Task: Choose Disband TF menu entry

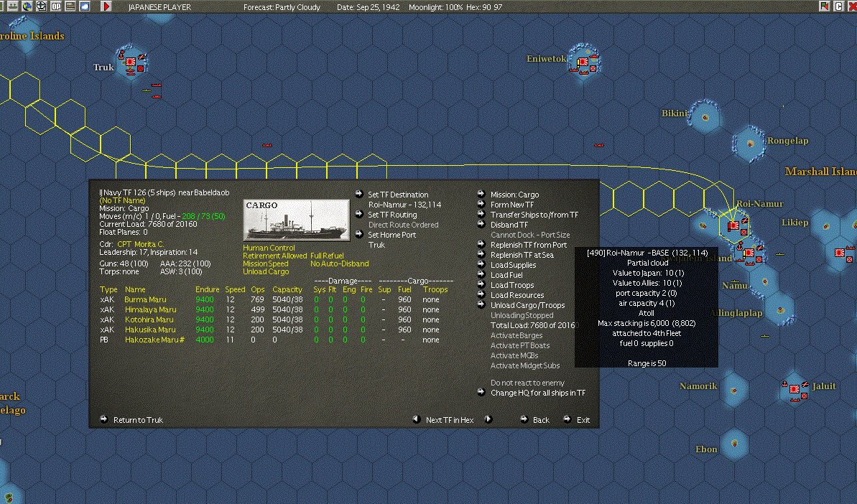Action: 509,225
